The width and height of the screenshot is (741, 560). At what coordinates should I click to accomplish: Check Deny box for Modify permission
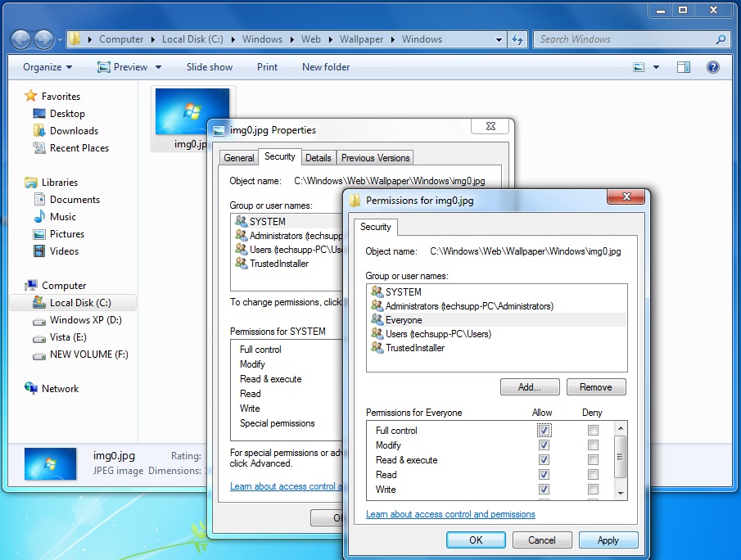593,445
